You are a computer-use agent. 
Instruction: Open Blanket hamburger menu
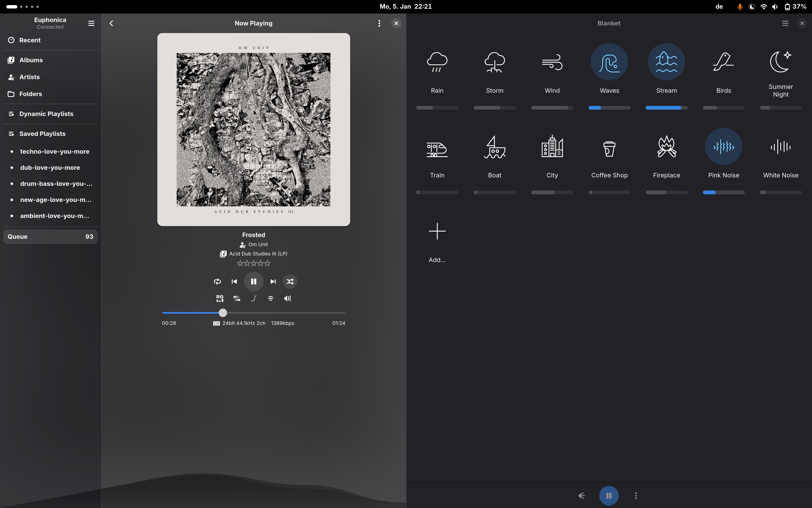pyautogui.click(x=785, y=23)
